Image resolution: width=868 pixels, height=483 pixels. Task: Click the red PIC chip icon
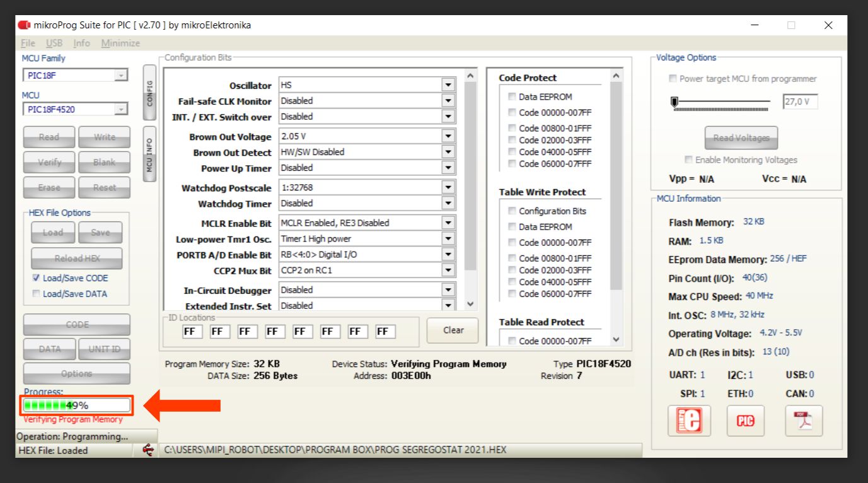point(746,421)
